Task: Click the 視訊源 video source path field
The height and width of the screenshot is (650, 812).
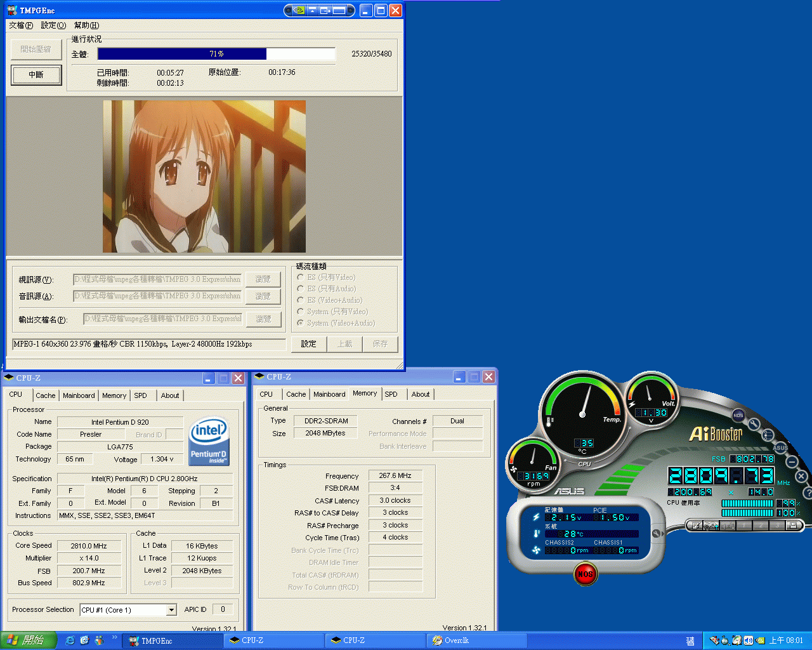Action: click(157, 279)
